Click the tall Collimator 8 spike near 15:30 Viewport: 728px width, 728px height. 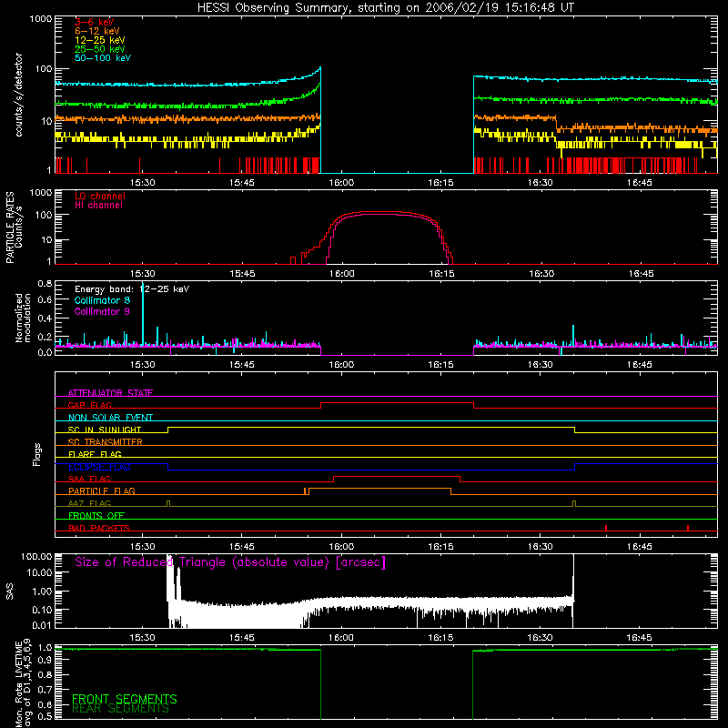[x=143, y=313]
